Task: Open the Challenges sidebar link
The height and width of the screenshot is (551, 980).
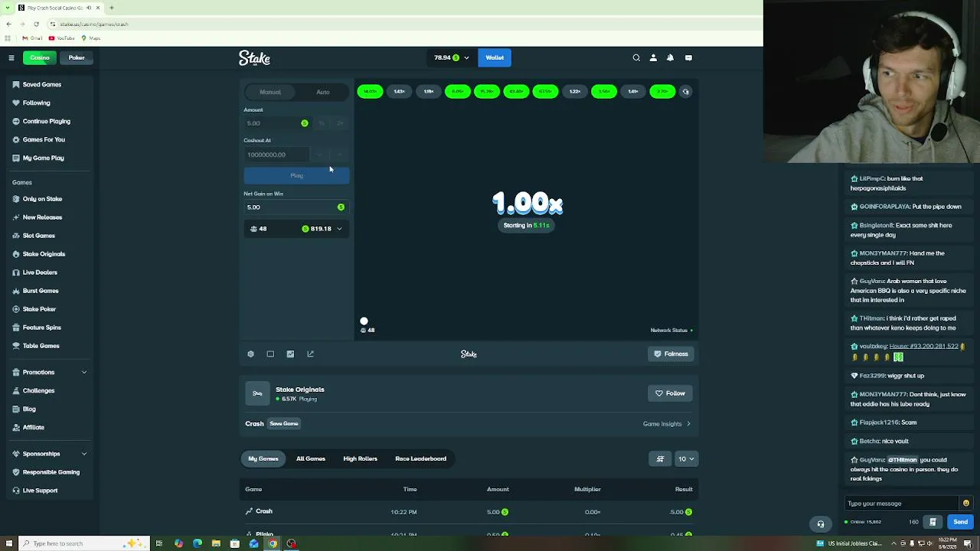Action: pos(38,390)
